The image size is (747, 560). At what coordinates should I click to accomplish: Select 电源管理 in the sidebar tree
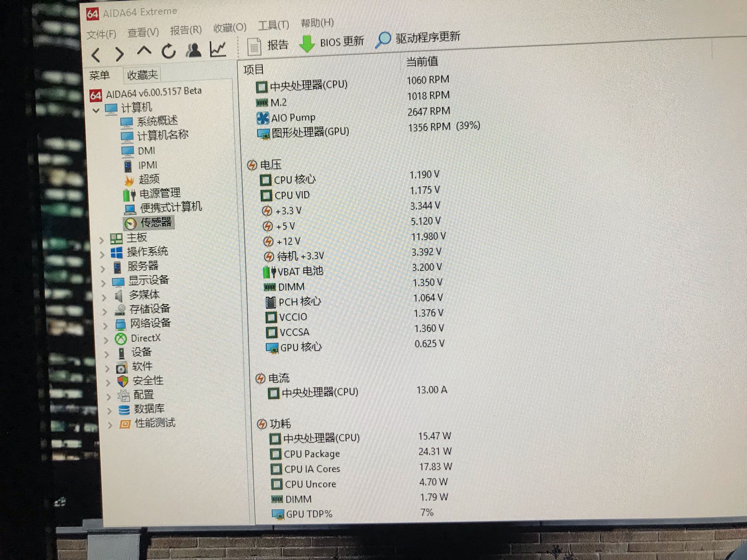tap(159, 193)
